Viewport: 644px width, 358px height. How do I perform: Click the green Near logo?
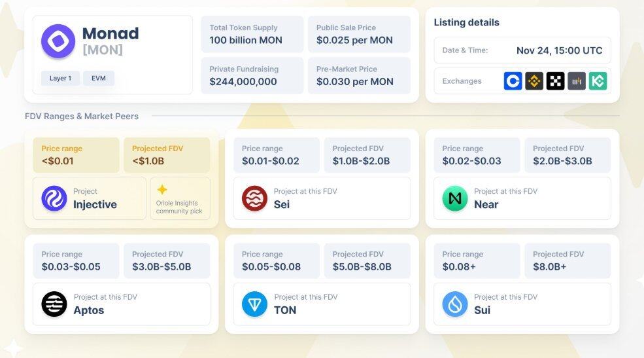(x=455, y=198)
